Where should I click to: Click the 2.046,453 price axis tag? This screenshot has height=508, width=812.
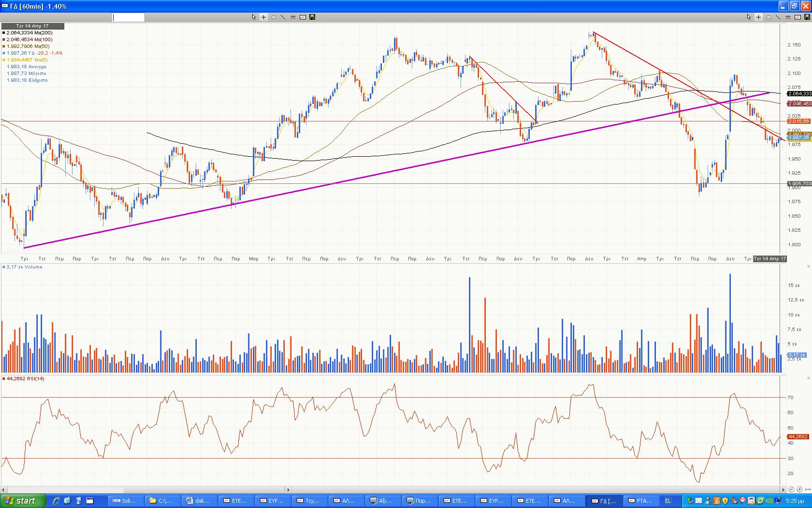tap(799, 104)
